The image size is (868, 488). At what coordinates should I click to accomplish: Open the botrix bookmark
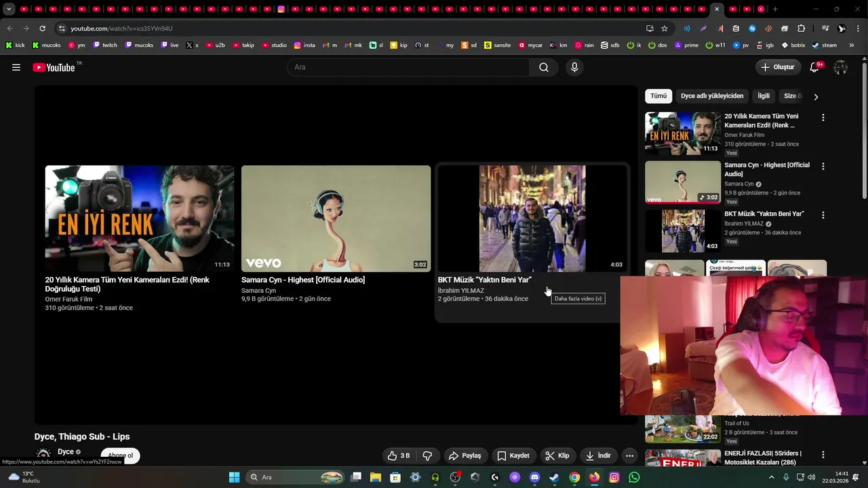(793, 45)
